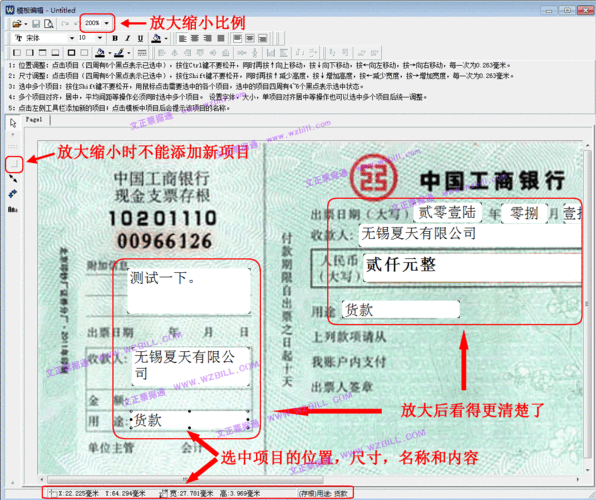Screen dimensions: 596x500
Task: Align text left
Action: tap(183, 38)
